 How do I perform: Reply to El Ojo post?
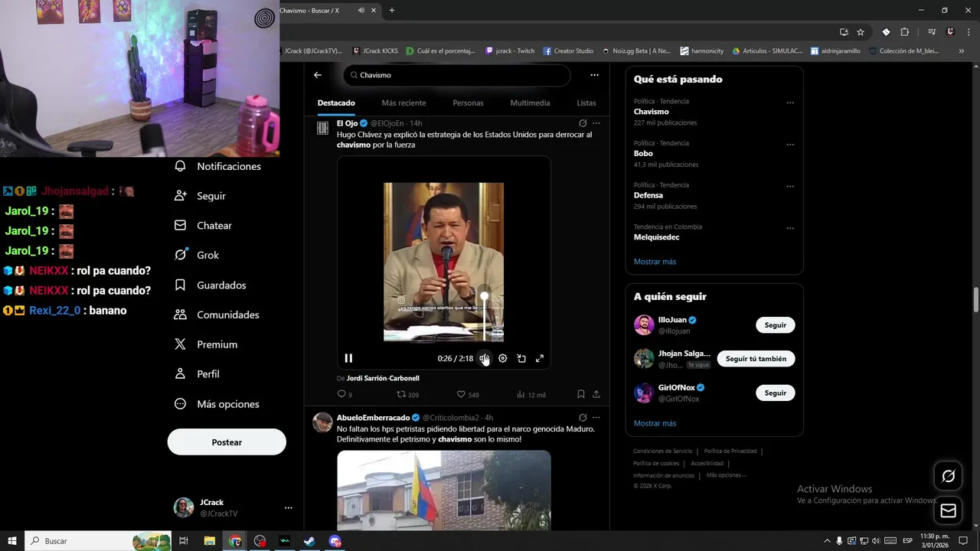click(x=345, y=395)
